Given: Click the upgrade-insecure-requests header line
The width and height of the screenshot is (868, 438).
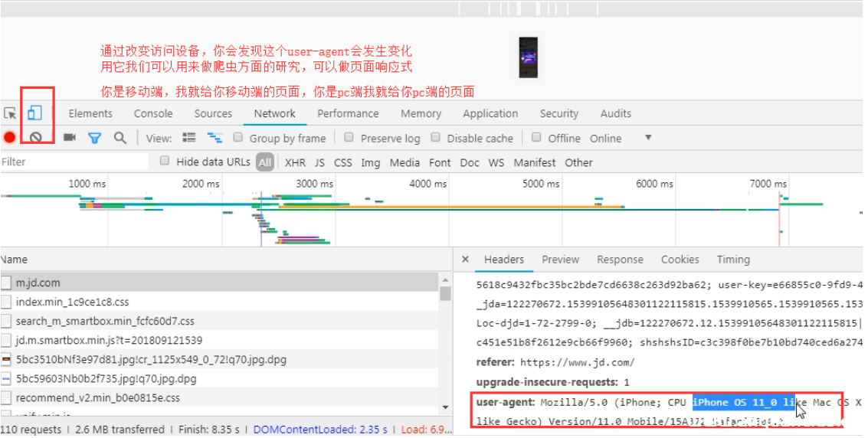Looking at the screenshot, I should tap(552, 382).
